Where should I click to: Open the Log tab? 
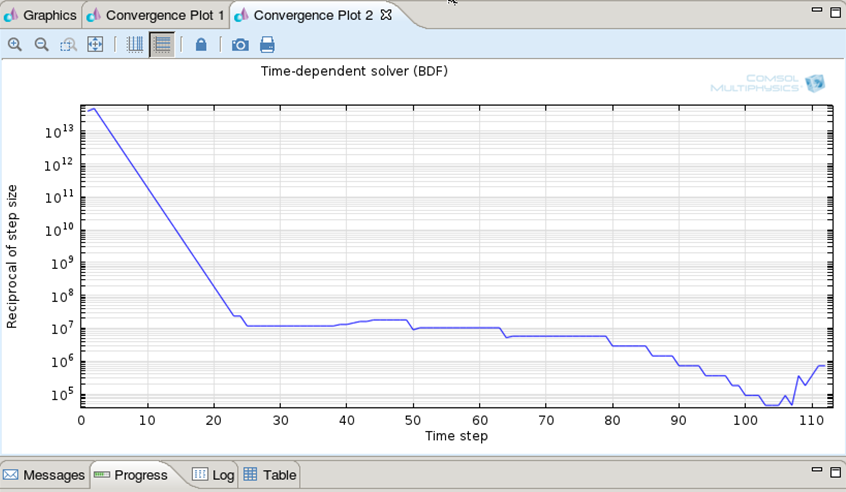click(214, 475)
